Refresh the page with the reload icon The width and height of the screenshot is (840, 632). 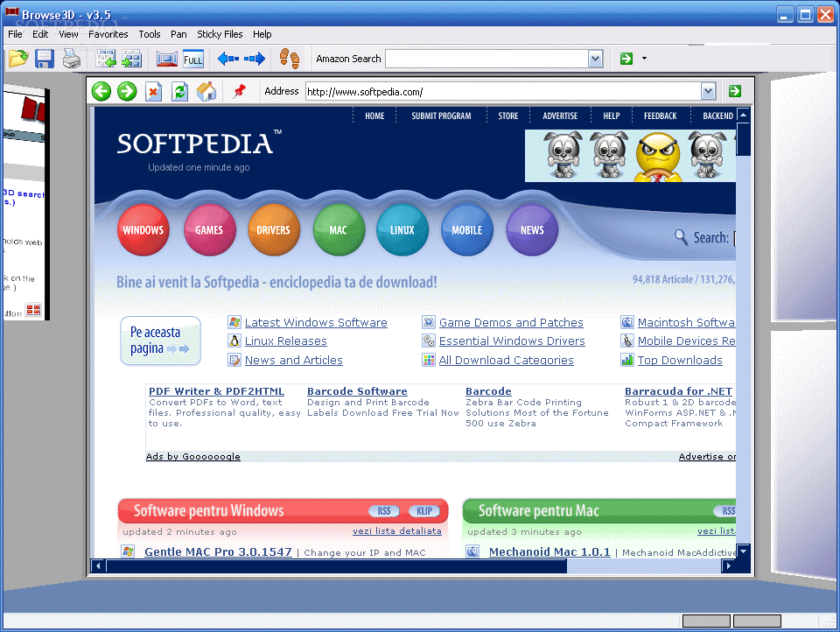click(x=179, y=92)
